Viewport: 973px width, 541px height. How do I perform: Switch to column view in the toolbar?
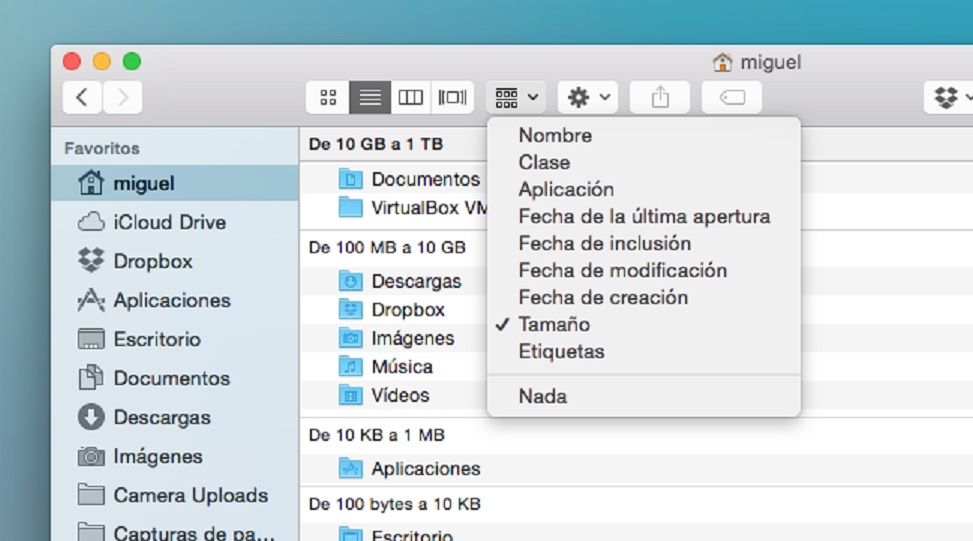coord(411,97)
